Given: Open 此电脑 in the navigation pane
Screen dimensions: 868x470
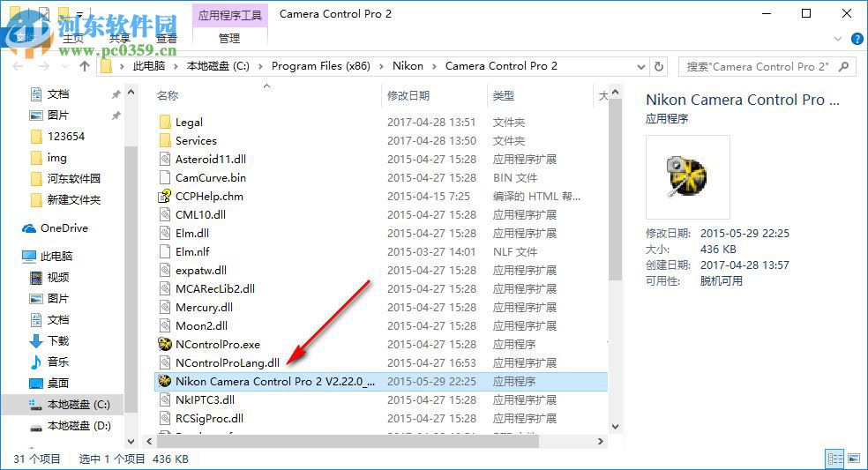Looking at the screenshot, I should click(48, 256).
